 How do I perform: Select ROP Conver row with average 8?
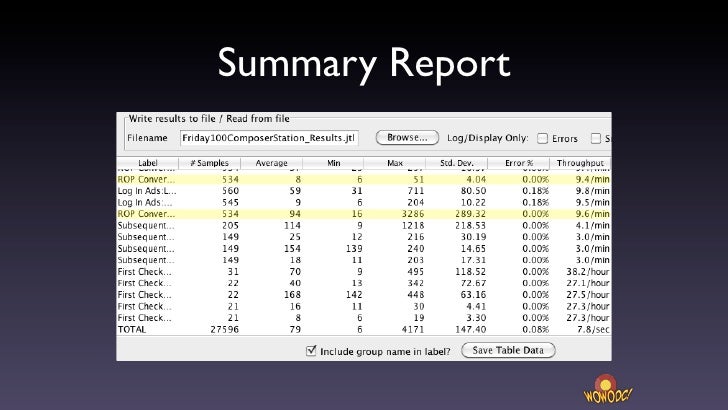(x=364, y=179)
